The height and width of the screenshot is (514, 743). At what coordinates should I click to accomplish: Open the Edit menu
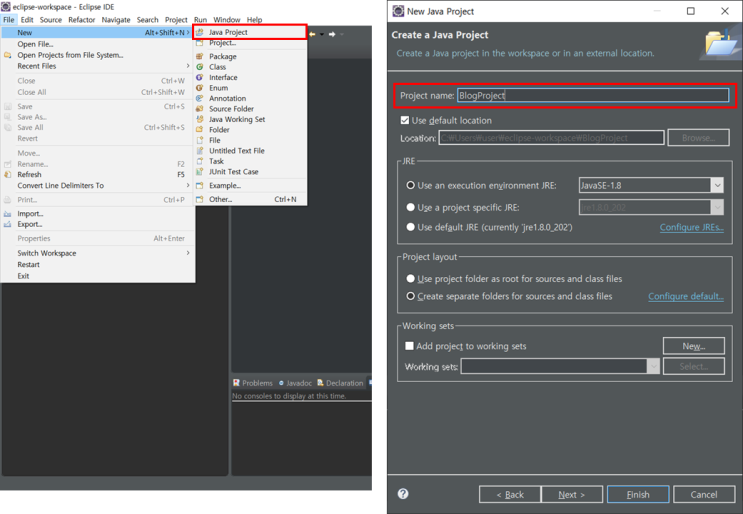click(27, 19)
